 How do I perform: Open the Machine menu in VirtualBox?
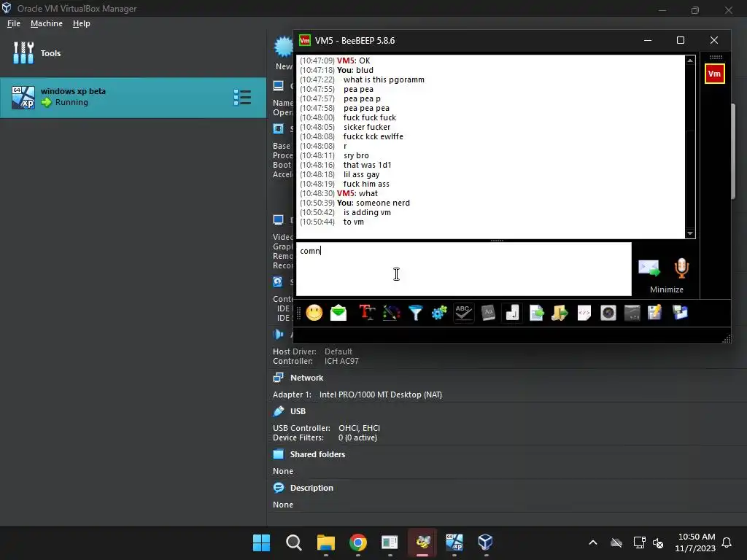47,23
